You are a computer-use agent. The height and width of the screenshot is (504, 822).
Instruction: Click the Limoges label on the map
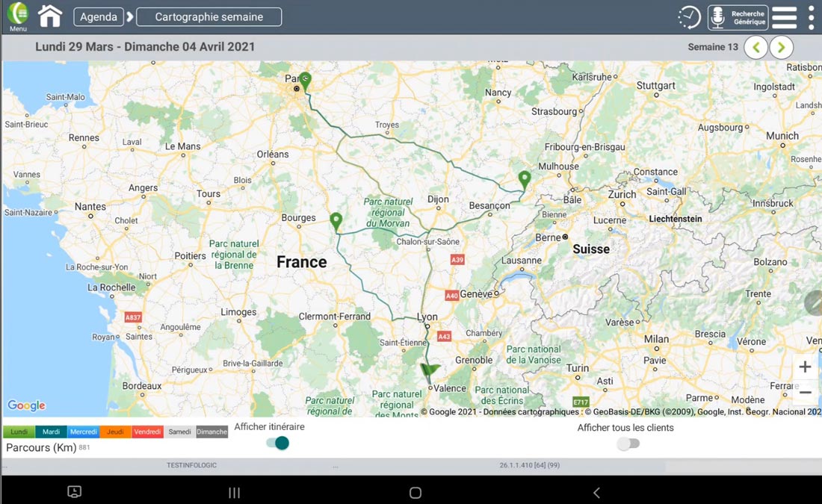(x=238, y=312)
